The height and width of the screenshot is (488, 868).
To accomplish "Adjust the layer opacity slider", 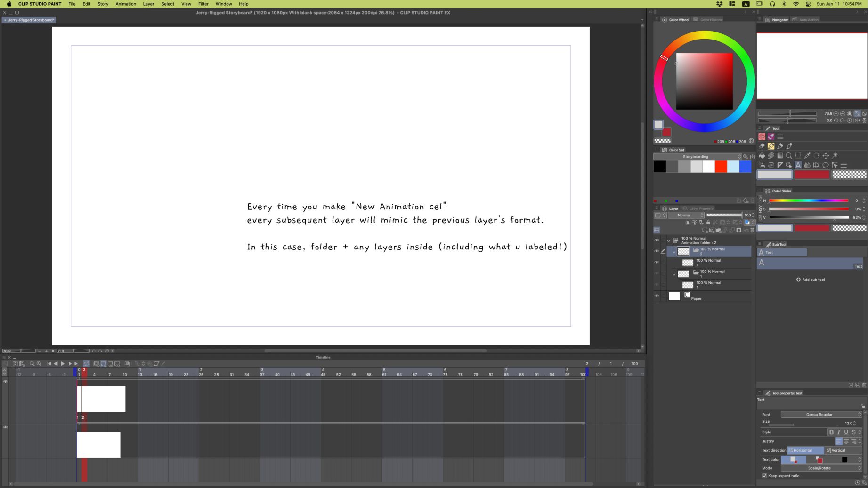I will pyautogui.click(x=724, y=215).
